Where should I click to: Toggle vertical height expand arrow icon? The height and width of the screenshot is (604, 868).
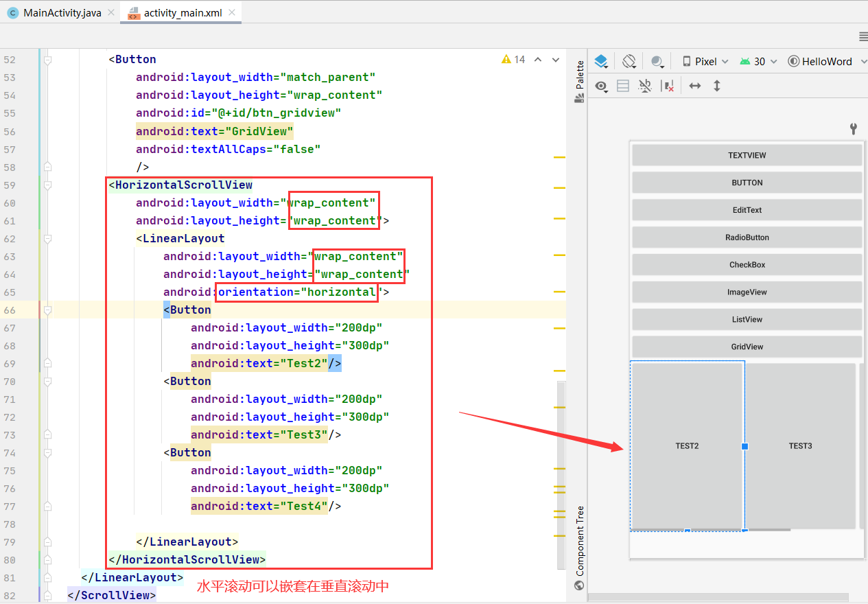pyautogui.click(x=717, y=86)
